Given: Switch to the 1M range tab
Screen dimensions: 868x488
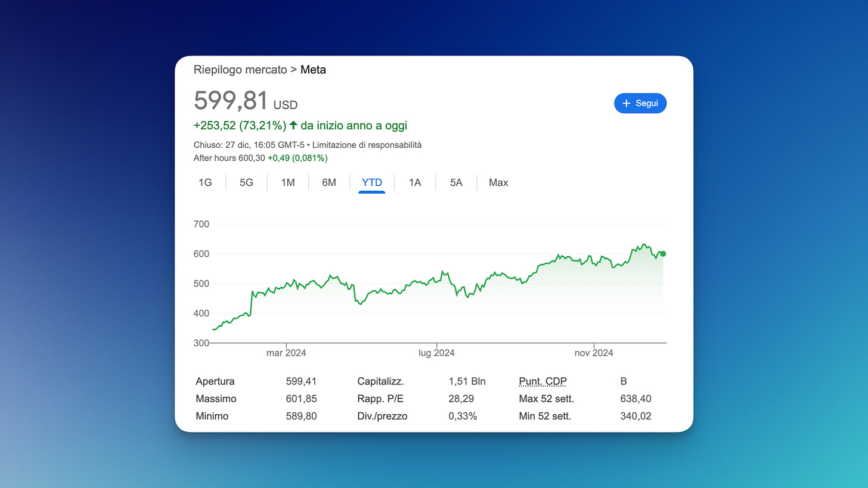Looking at the screenshot, I should pyautogui.click(x=288, y=182).
